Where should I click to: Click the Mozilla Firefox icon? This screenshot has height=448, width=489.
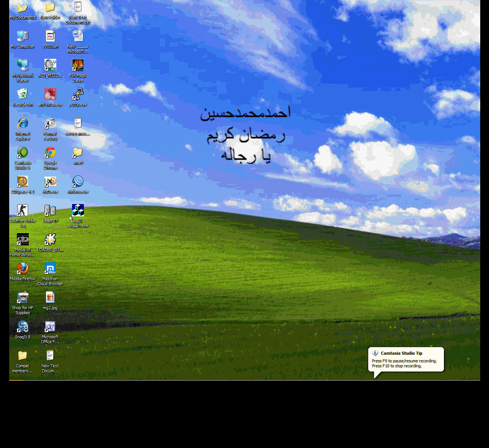click(x=23, y=269)
